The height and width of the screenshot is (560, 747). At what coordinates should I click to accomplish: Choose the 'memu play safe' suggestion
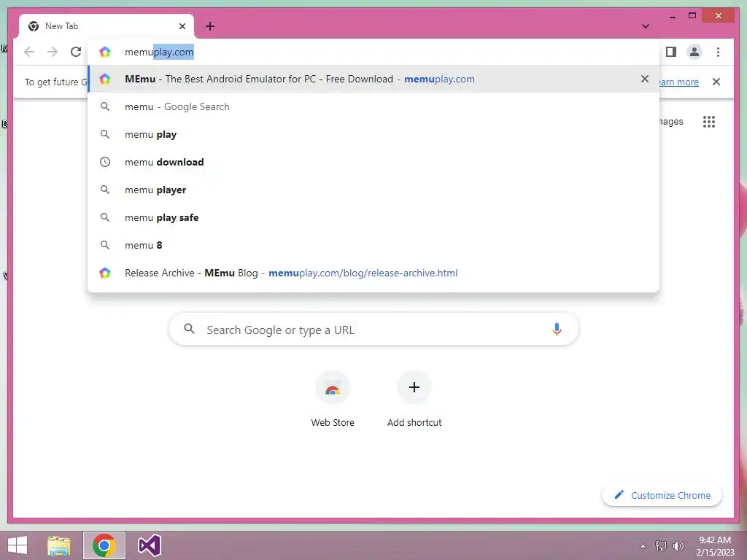point(373,217)
